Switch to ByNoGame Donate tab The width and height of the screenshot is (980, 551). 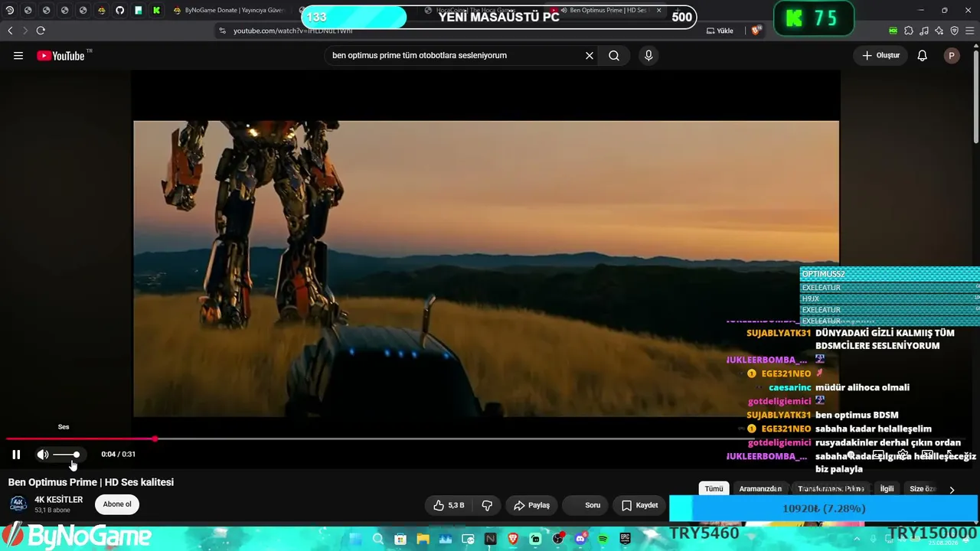(x=228, y=11)
